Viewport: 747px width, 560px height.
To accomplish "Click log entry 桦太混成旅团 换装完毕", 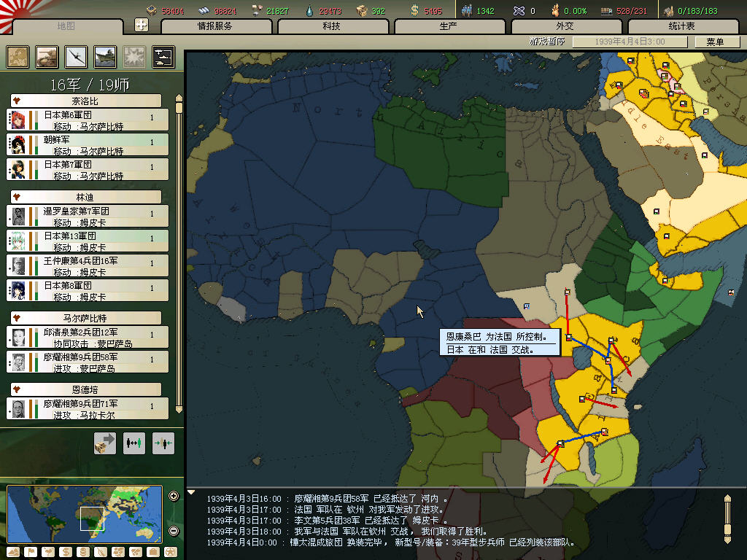I will 391,542.
